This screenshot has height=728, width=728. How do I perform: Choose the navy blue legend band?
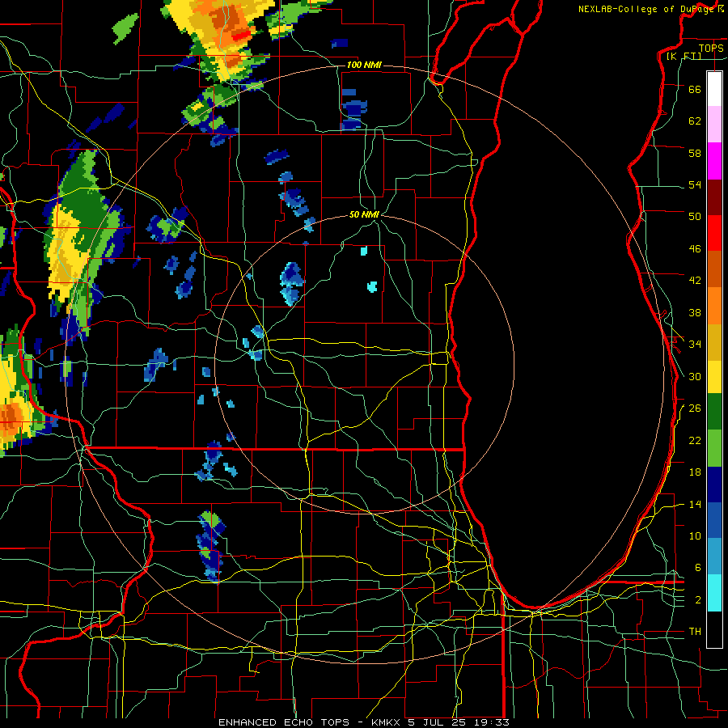point(714,485)
